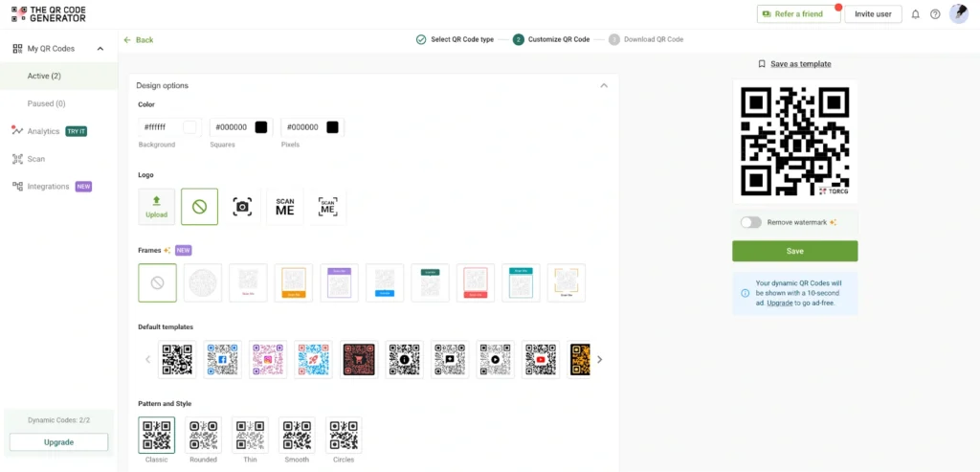Open the notifications bell
The width and height of the screenshot is (980, 472).
coord(916,14)
